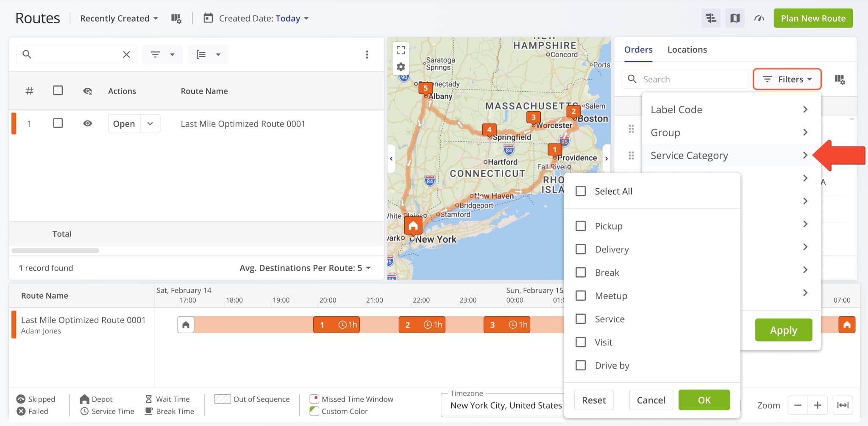The height and width of the screenshot is (426, 868).
Task: Open the route settings sliders icon
Action: [x=710, y=18]
